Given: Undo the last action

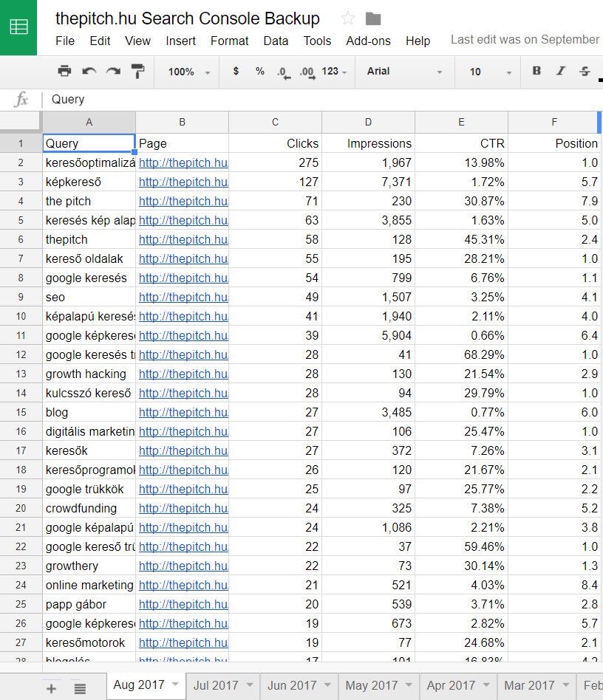Looking at the screenshot, I should pyautogui.click(x=89, y=71).
